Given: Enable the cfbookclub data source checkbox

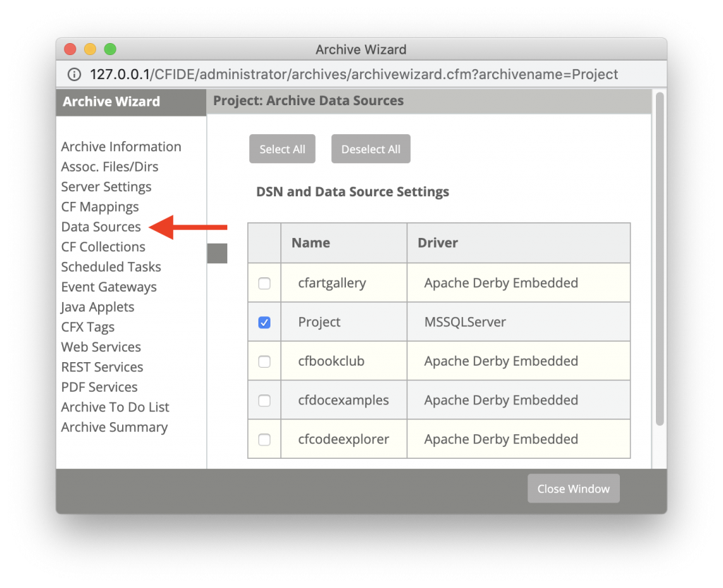Looking at the screenshot, I should point(264,361).
